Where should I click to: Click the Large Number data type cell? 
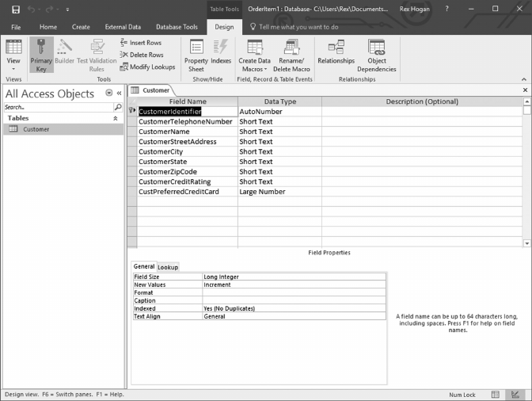[279, 192]
